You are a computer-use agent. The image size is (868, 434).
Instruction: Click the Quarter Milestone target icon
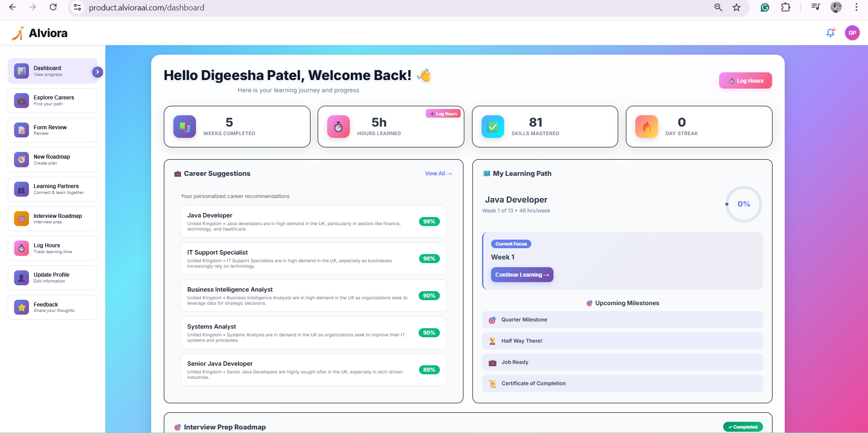pos(492,320)
